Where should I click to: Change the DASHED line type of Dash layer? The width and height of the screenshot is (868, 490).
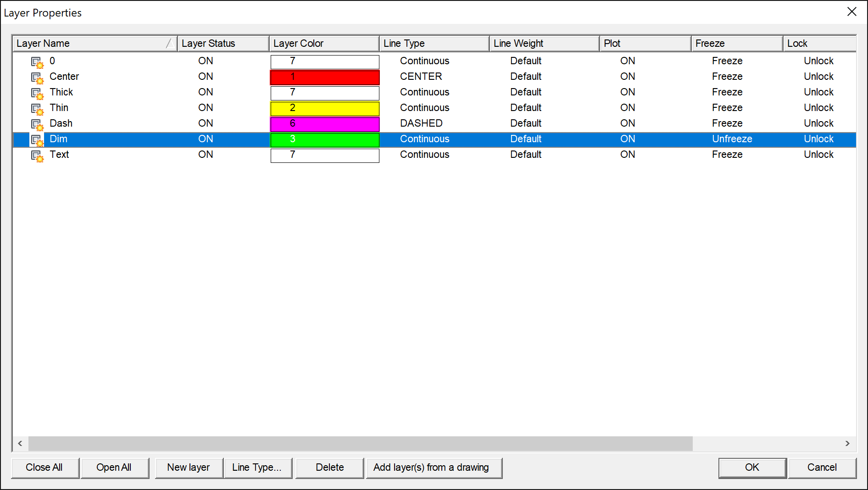point(421,123)
